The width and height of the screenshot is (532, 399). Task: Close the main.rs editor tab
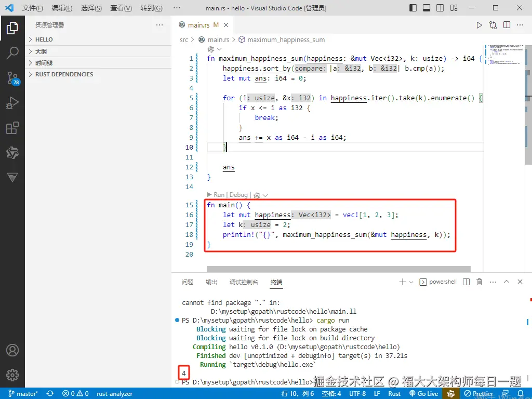click(226, 25)
